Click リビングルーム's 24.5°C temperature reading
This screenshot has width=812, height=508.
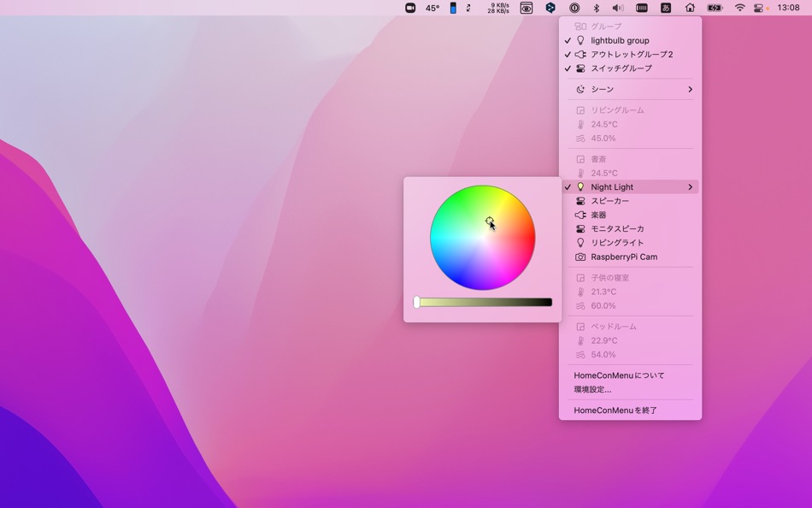630,124
